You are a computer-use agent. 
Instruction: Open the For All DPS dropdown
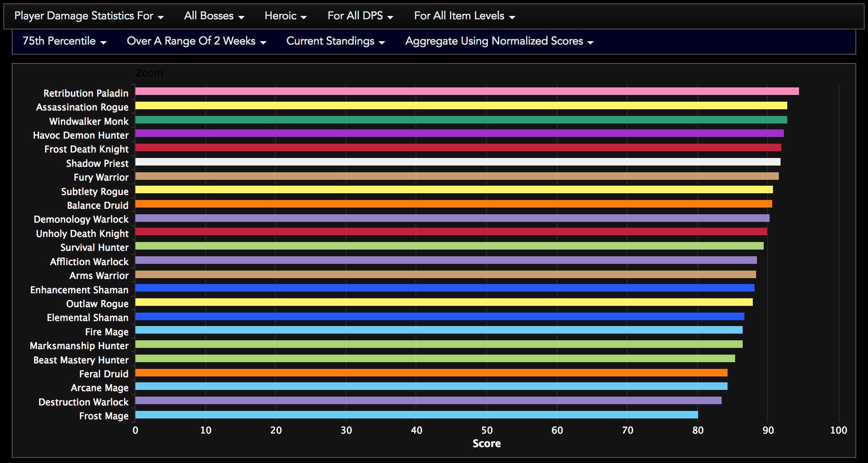[360, 16]
